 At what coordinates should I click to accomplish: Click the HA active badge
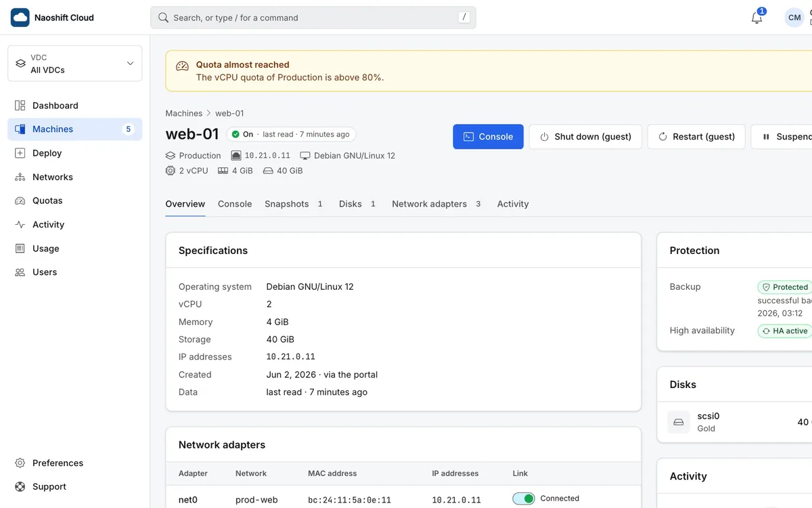[x=785, y=331]
